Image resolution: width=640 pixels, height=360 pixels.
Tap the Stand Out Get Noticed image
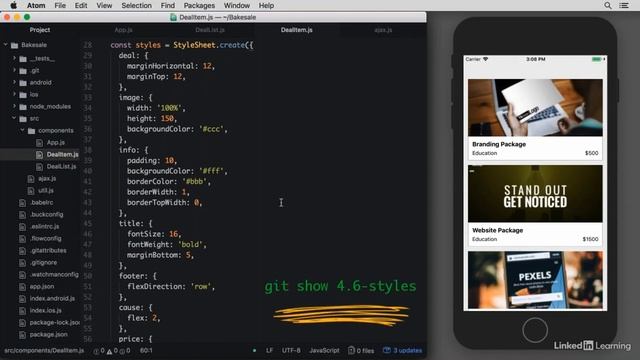535,194
